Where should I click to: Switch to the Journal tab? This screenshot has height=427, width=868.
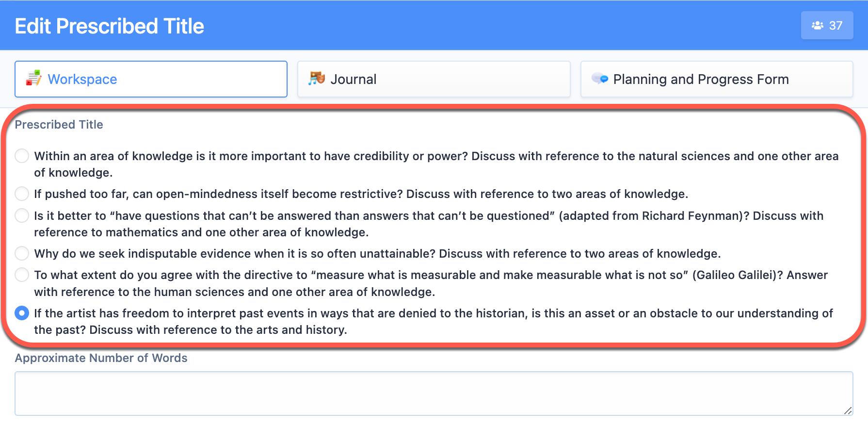(x=434, y=79)
